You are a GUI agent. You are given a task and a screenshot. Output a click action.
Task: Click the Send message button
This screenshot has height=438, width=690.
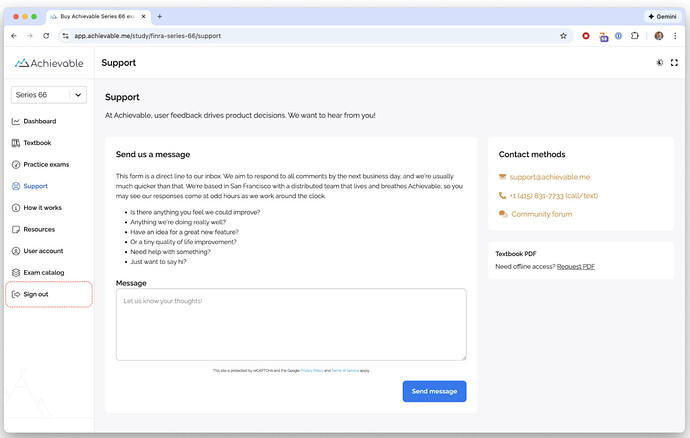point(434,391)
